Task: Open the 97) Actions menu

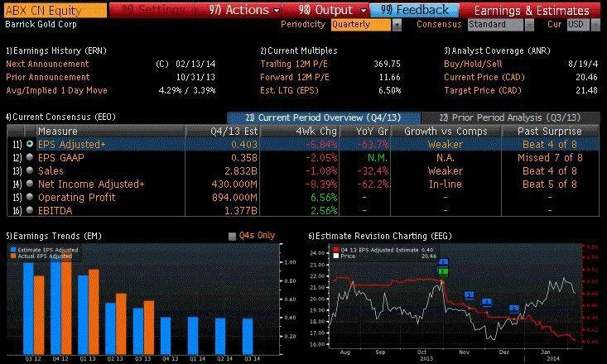Action: [x=244, y=10]
